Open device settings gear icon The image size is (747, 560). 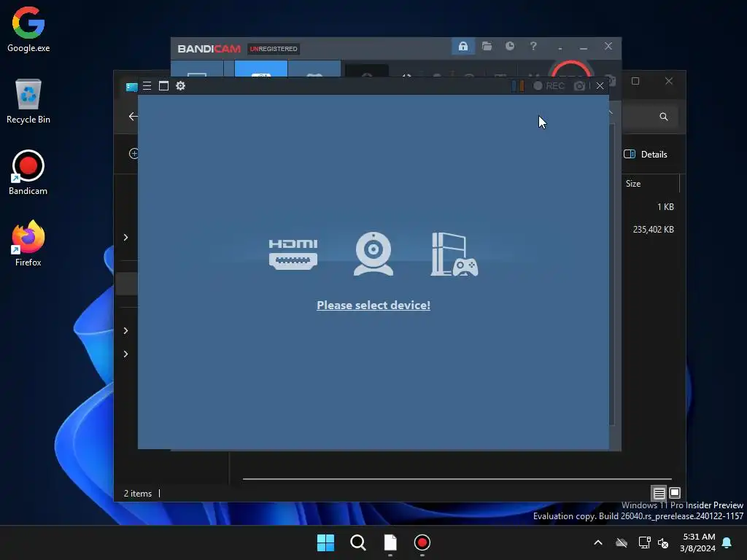click(x=181, y=86)
